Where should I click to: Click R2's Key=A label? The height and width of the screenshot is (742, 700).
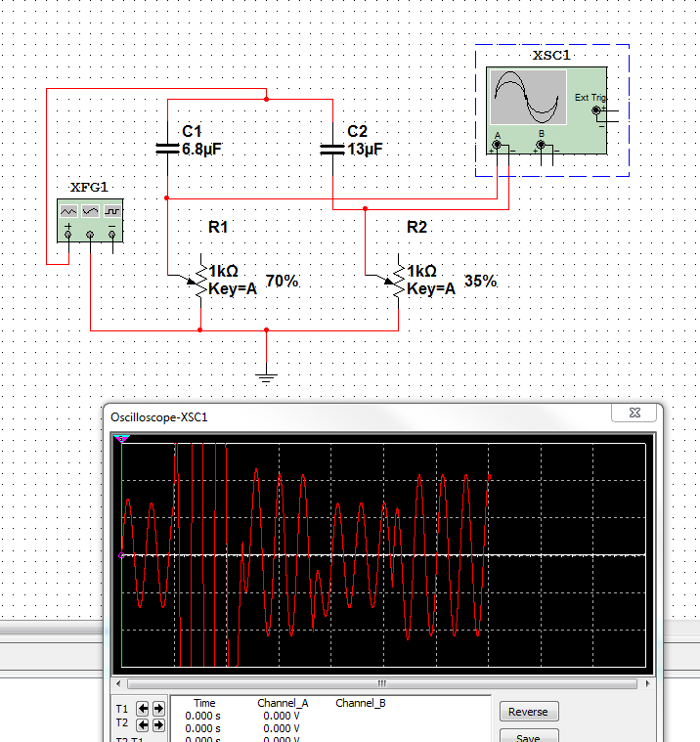[431, 288]
